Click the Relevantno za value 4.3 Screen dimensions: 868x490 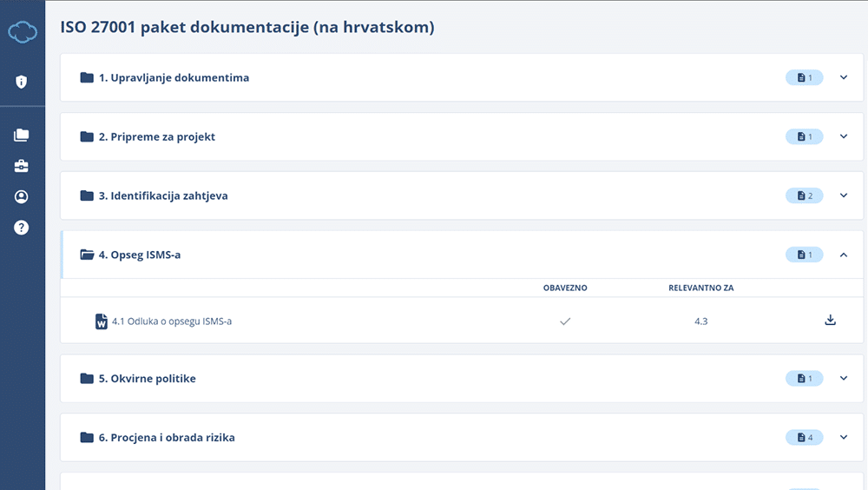(701, 321)
